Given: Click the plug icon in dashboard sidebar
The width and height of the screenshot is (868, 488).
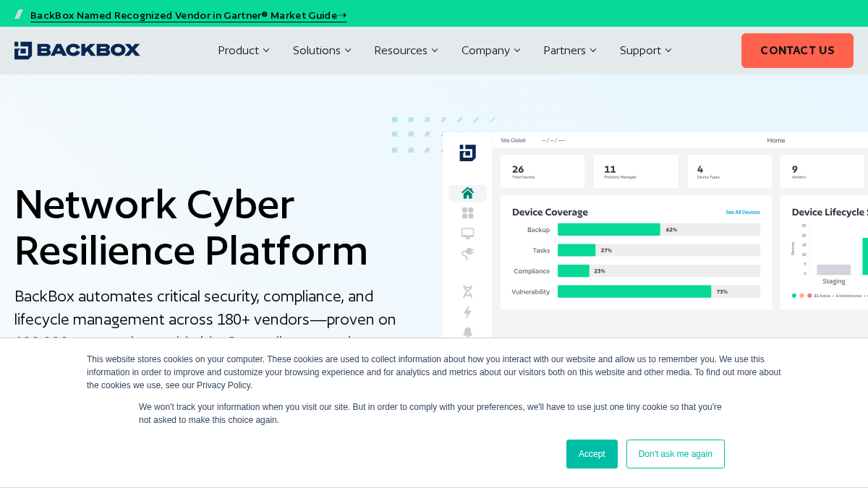Looking at the screenshot, I should click(468, 254).
